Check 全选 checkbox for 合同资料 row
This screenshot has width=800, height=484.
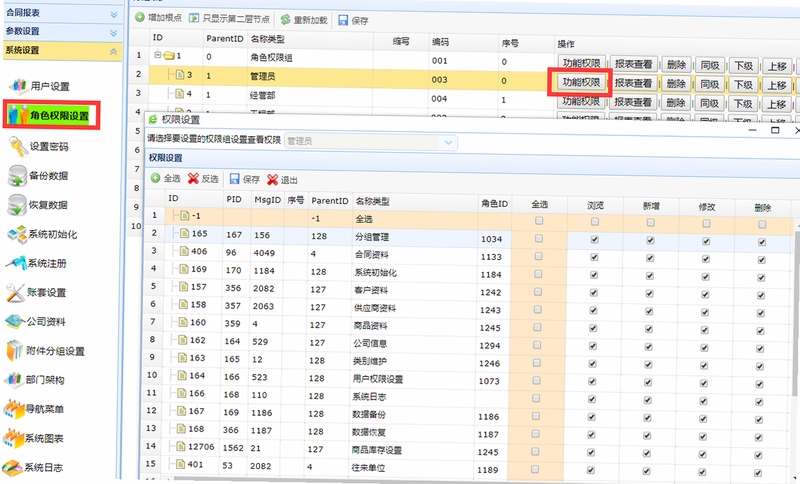[538, 256]
